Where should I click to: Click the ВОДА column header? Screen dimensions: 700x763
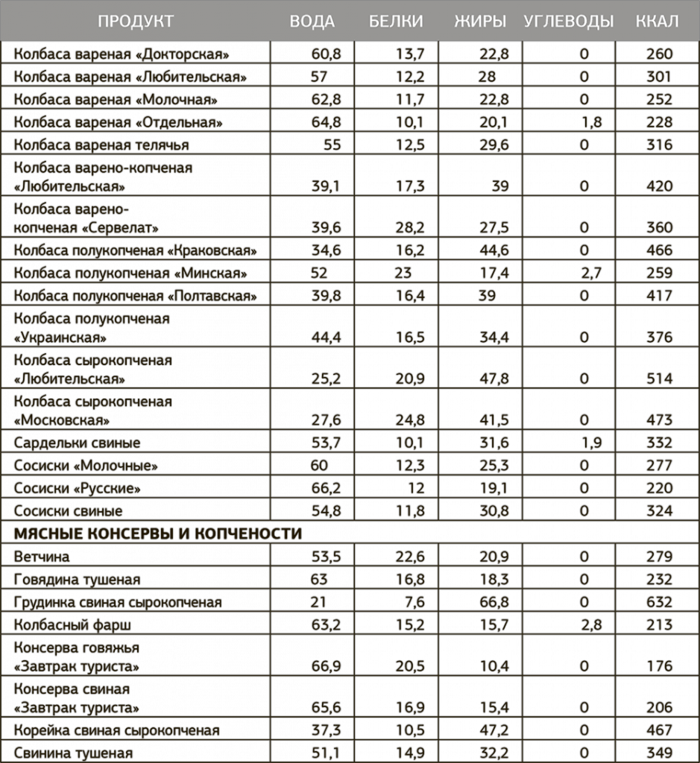(x=312, y=21)
